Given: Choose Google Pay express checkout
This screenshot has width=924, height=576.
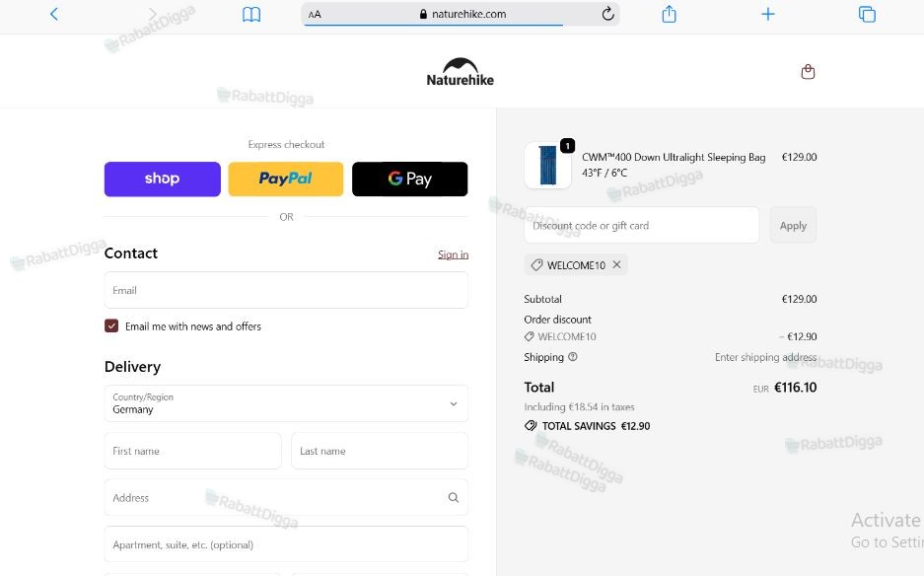Looking at the screenshot, I should point(410,179).
